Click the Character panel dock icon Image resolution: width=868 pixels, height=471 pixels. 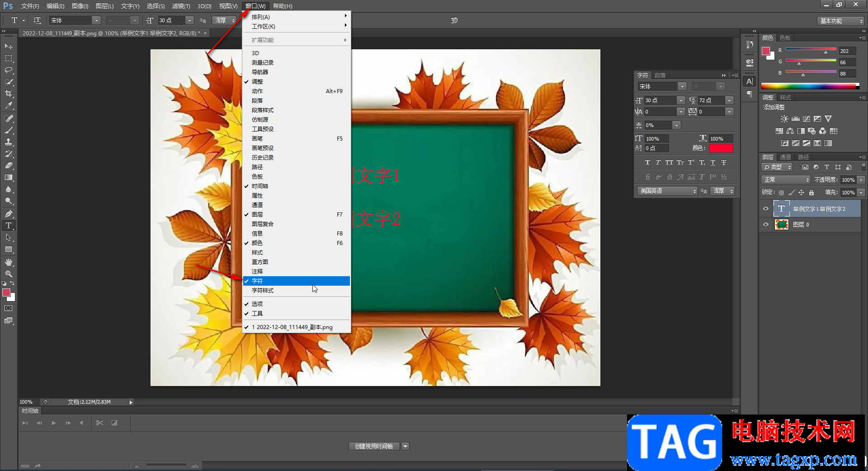coord(750,82)
